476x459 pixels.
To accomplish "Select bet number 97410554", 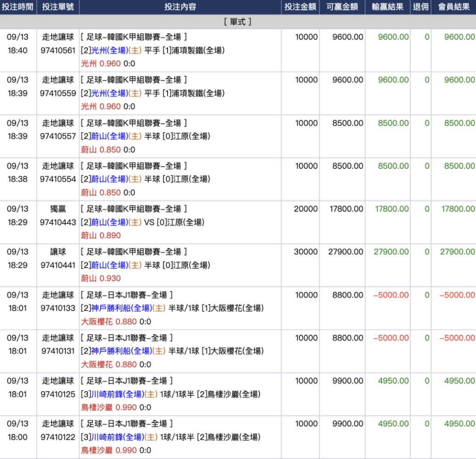I will (x=58, y=179).
